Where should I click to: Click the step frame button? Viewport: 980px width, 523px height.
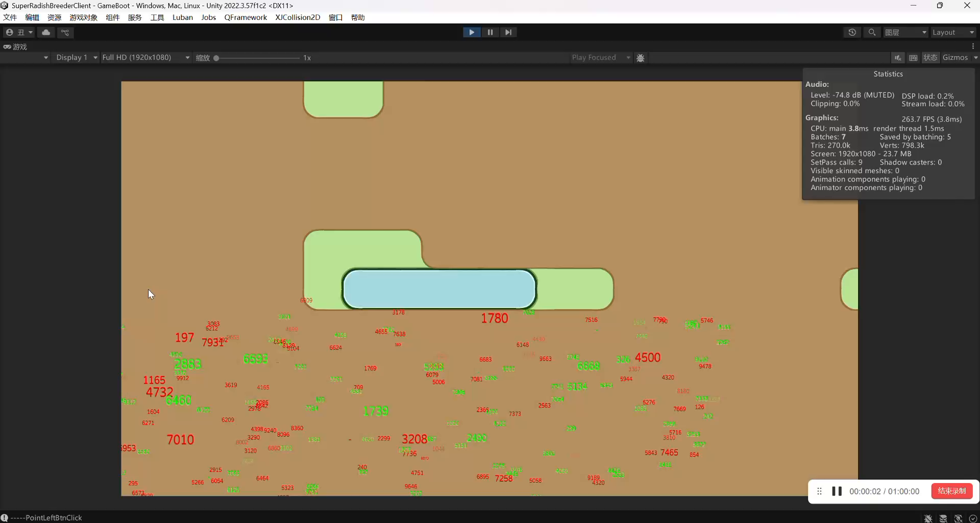coord(508,32)
